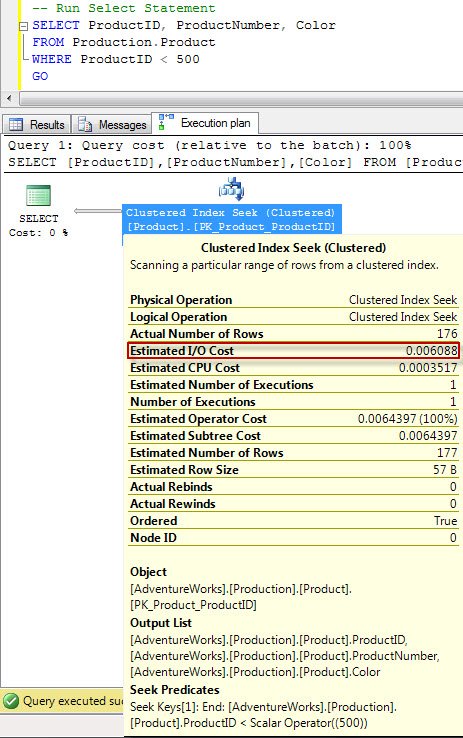Click the Query 1 cost header text

209,145
